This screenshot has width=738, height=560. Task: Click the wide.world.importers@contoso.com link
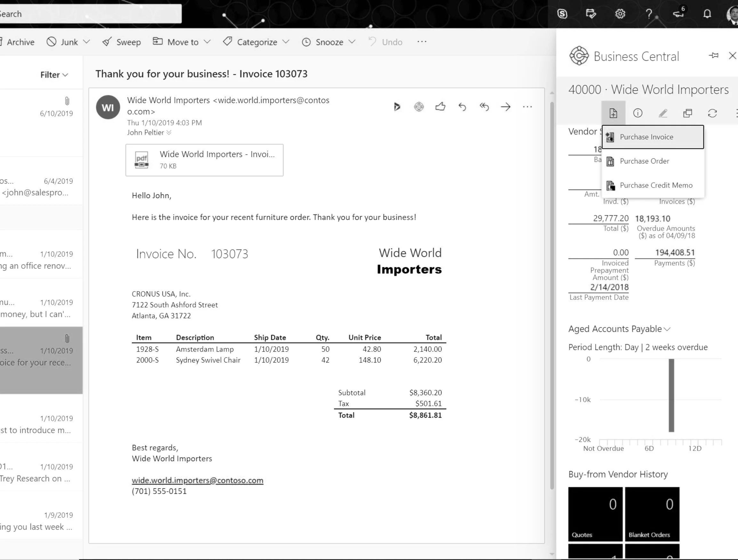point(197,480)
